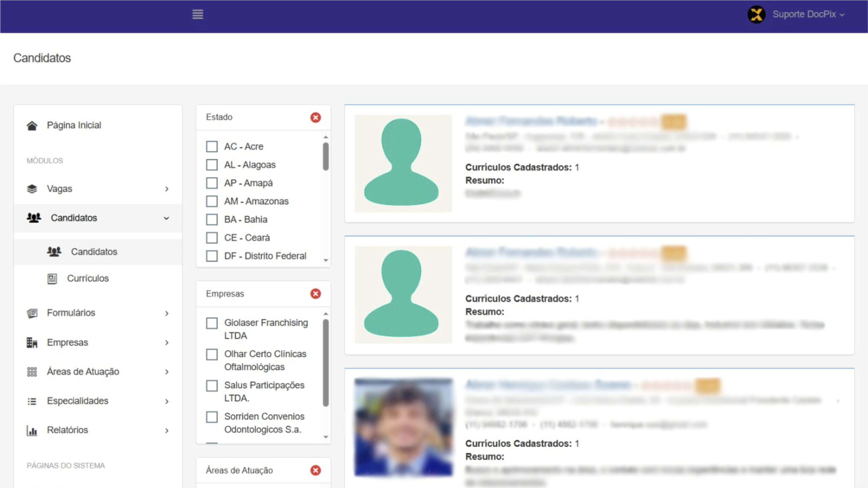Click the Estado list scrollbar thumb
868x488 pixels.
325,157
